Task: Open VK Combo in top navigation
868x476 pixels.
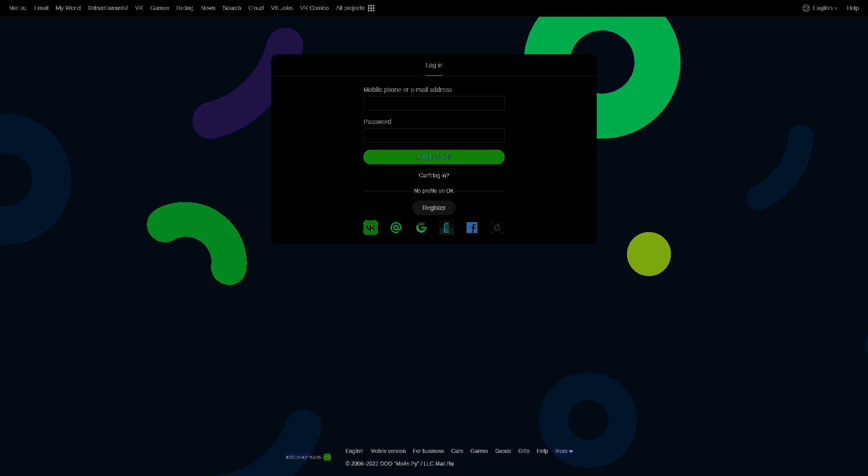Action: [314, 8]
